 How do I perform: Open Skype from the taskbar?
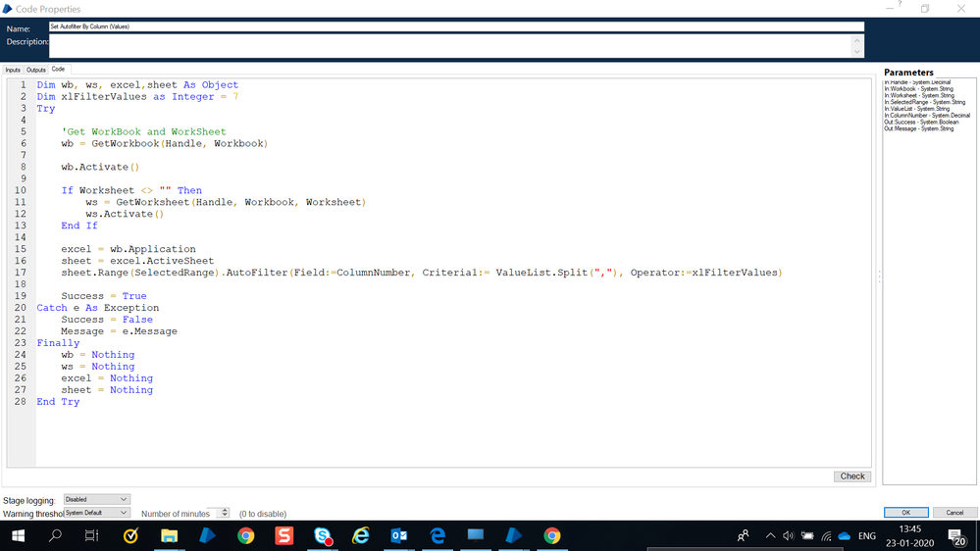click(x=323, y=535)
